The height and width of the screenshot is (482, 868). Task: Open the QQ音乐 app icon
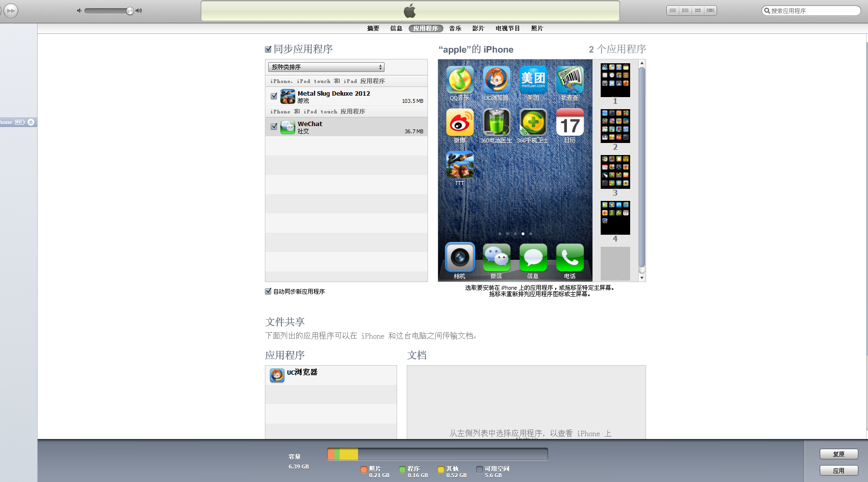coord(459,80)
